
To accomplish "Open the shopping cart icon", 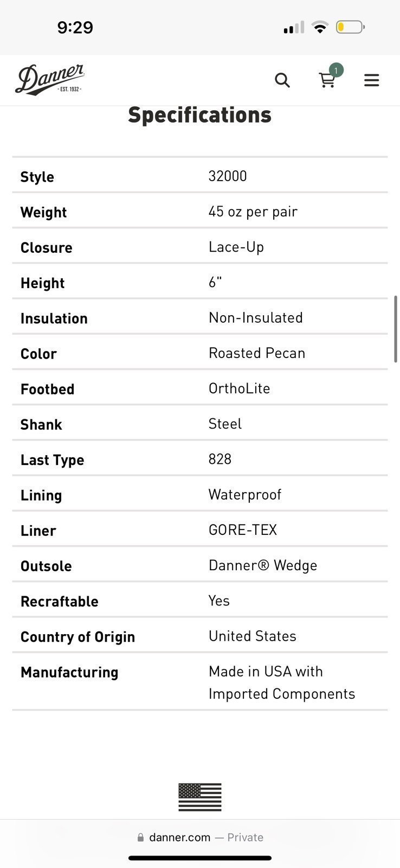I will pyautogui.click(x=327, y=80).
